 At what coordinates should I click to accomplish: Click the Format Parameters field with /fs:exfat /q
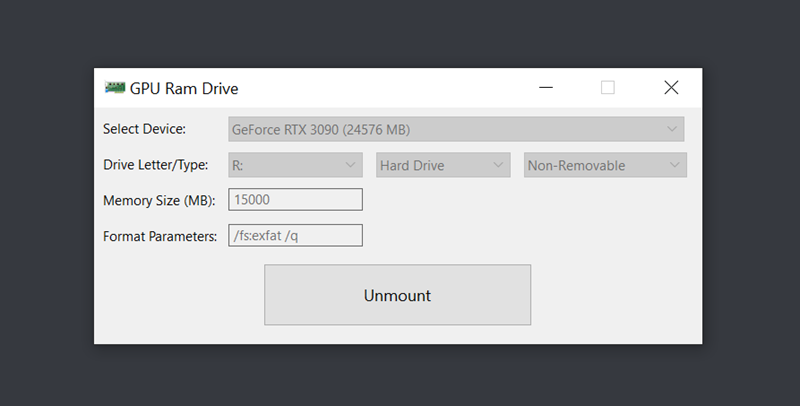[x=295, y=236]
